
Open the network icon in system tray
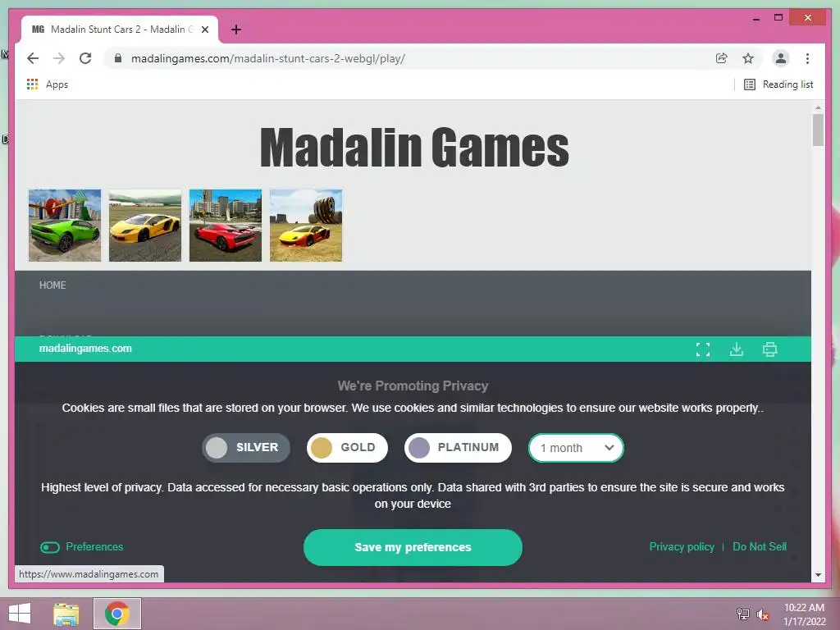click(743, 614)
